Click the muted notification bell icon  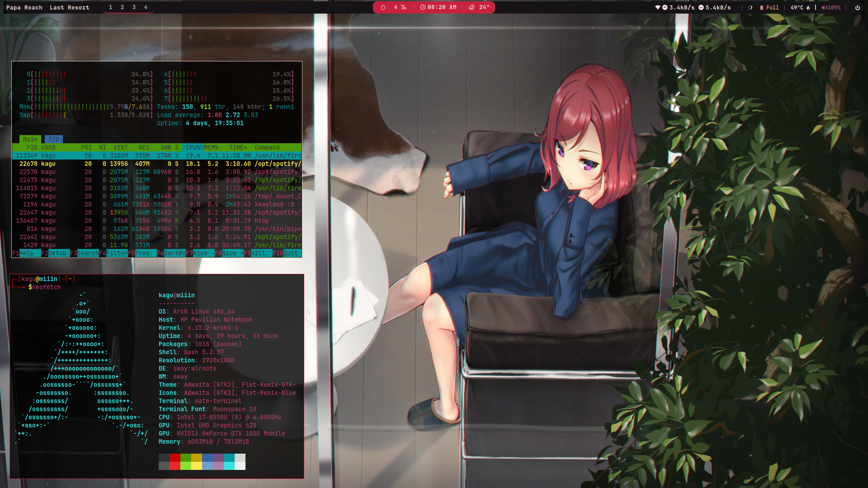[x=404, y=7]
